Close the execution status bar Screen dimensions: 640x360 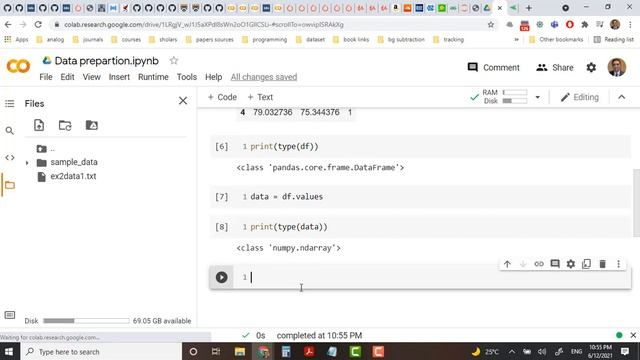(x=633, y=335)
